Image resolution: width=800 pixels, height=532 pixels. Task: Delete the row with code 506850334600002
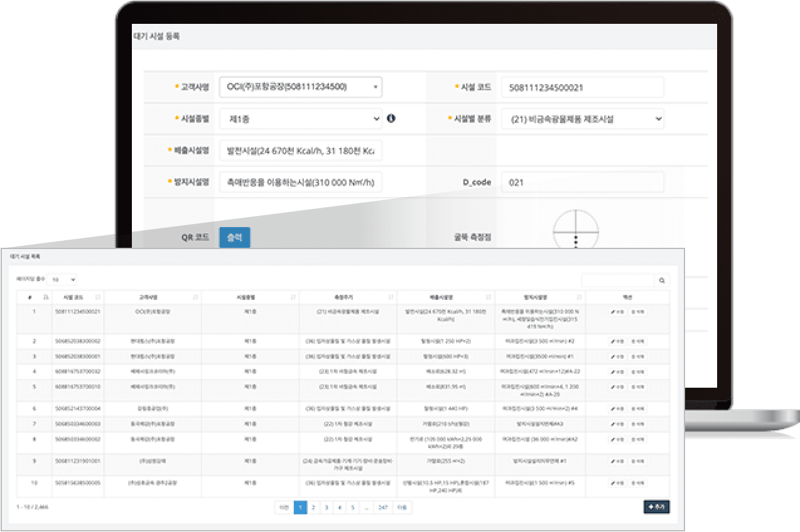637,439
